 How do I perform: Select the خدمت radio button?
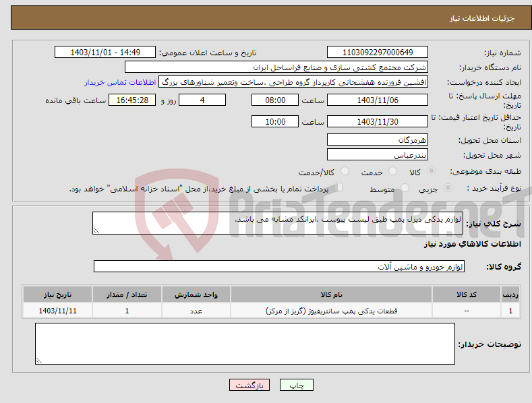click(392, 171)
